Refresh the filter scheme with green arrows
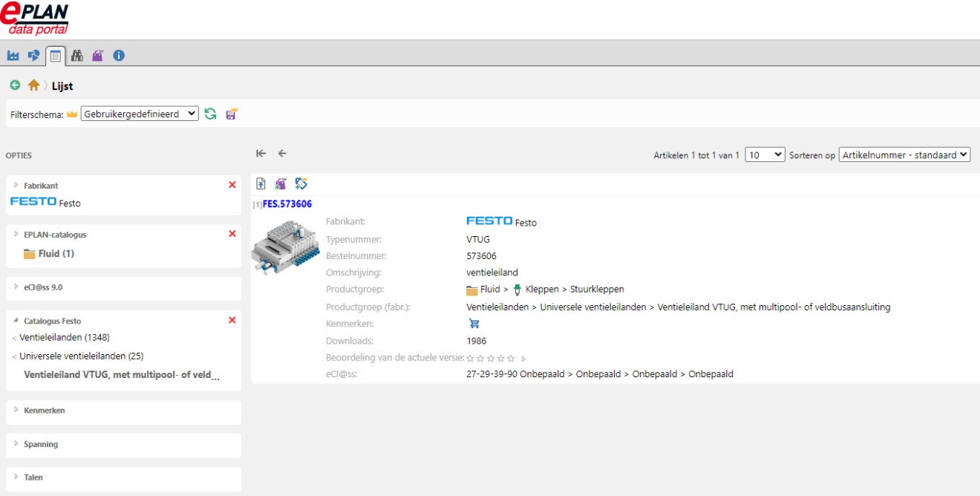The image size is (980, 496). coord(211,114)
